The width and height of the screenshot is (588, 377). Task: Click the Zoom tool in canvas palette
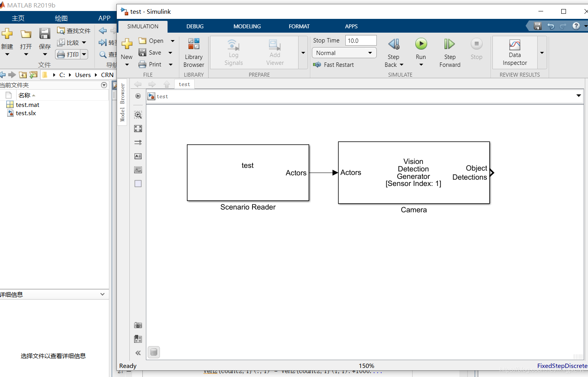138,115
